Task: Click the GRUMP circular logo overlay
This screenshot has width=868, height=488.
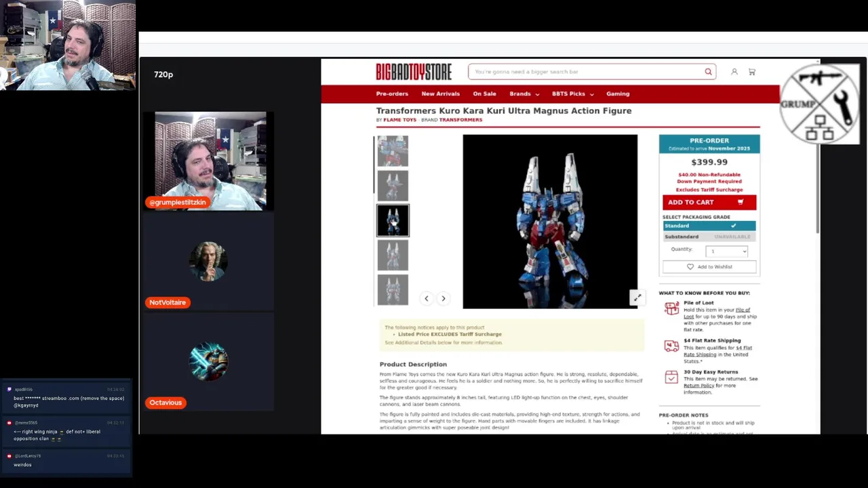Action: click(819, 104)
